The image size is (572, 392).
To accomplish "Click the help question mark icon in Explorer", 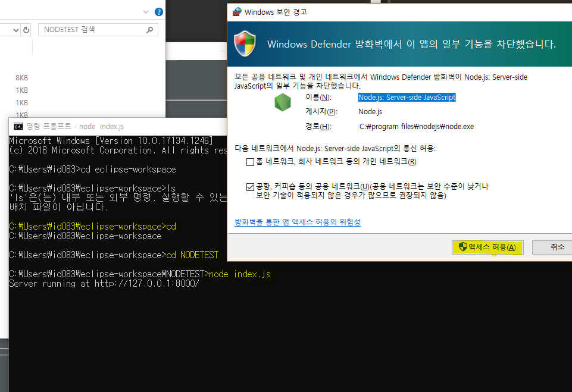I will [x=159, y=12].
